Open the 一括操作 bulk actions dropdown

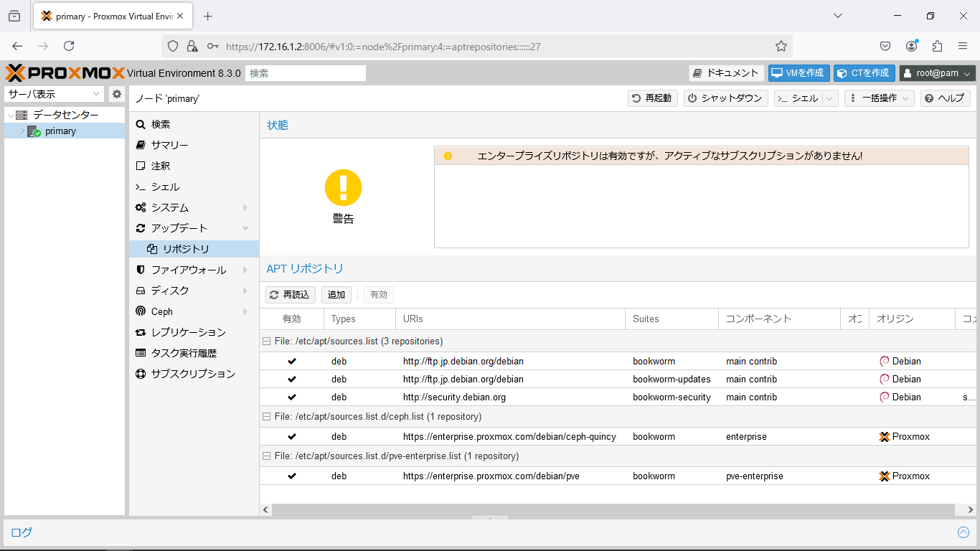(x=879, y=98)
